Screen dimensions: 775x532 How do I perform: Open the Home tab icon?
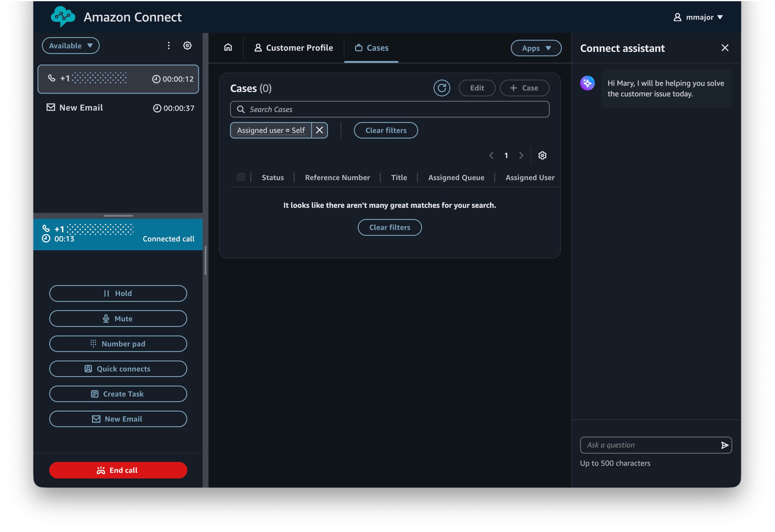point(228,48)
